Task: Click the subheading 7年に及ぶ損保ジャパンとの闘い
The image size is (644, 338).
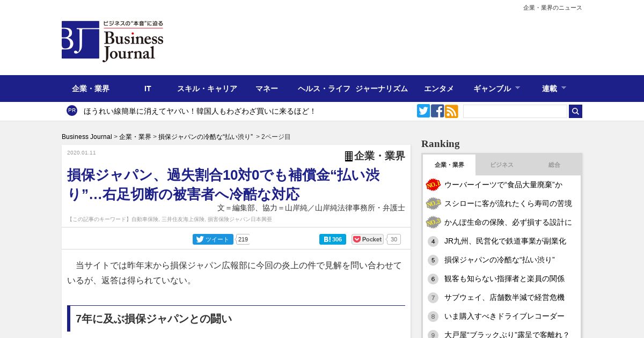Action: pyautogui.click(x=154, y=319)
